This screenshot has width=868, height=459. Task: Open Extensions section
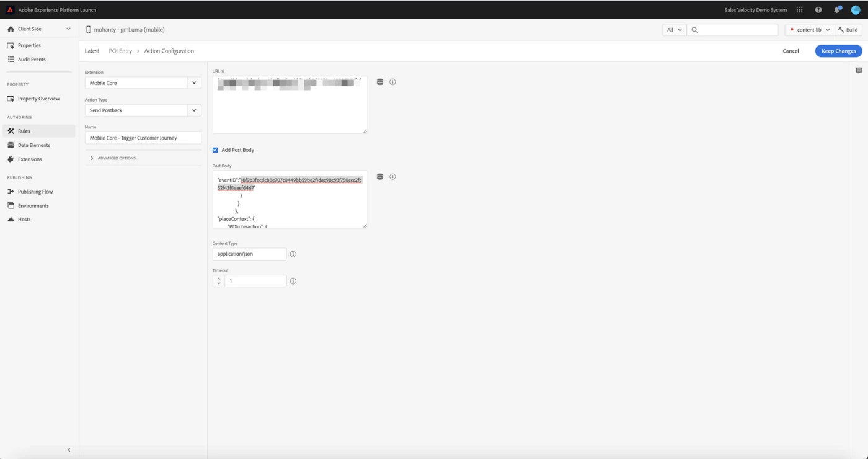point(30,159)
